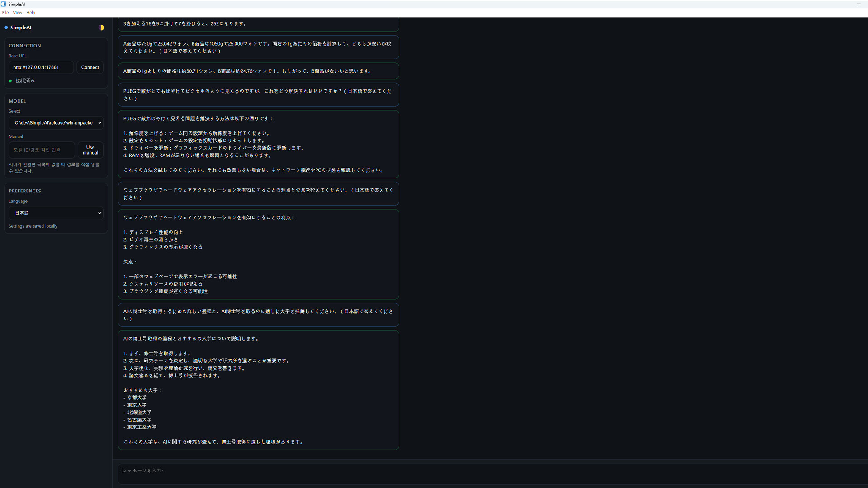
Task: Select the PUBG question message bubble
Action: click(x=258, y=94)
